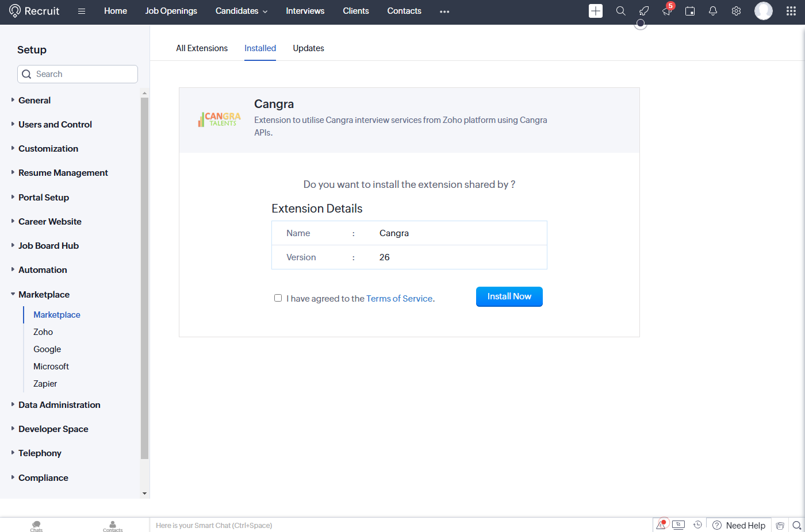The image size is (805, 532).
Task: Switch to Installed tab
Action: pyautogui.click(x=260, y=48)
